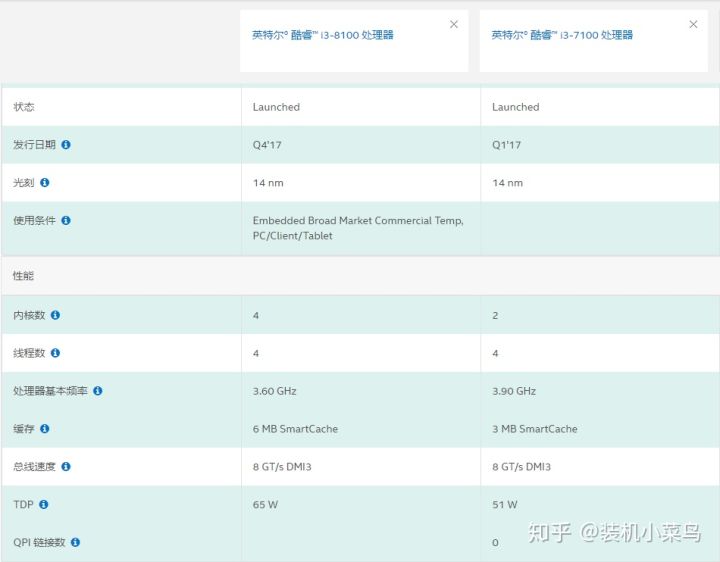This screenshot has height=562, width=720.
Task: Click core count 4 for the i3-8100
Action: click(256, 315)
